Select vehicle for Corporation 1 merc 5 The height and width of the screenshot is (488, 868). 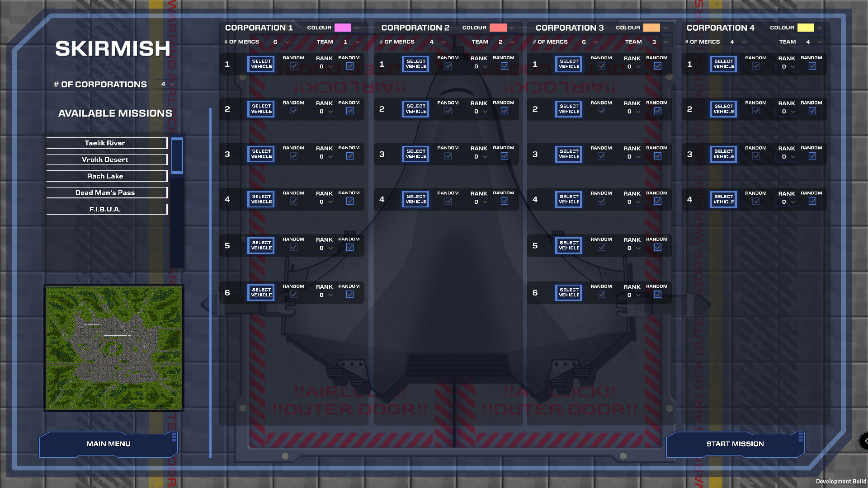[260, 245]
